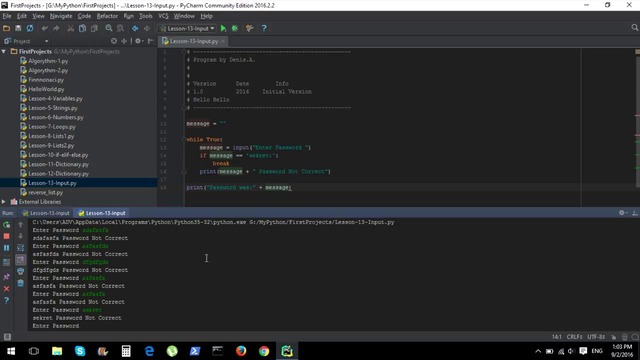
Task: Open the File menu
Action: click(7, 16)
